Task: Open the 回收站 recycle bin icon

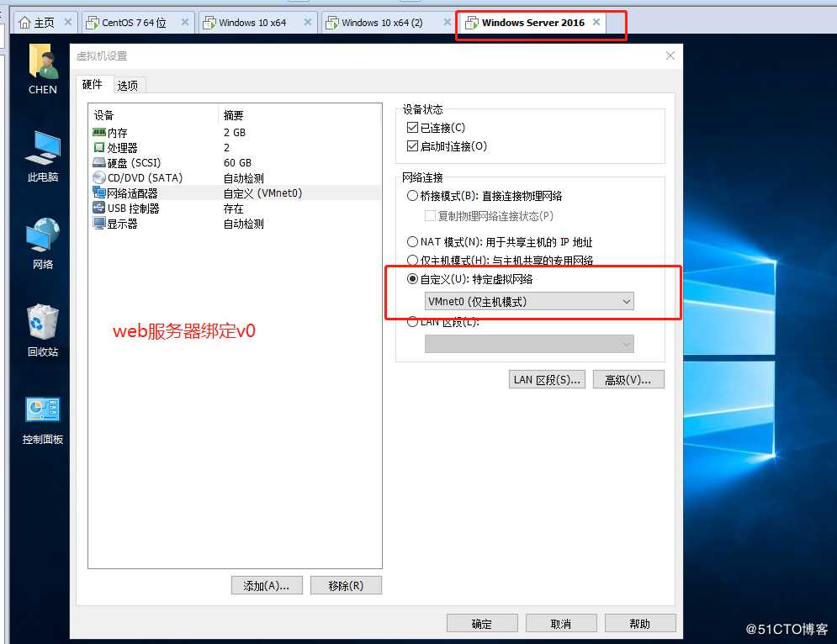Action: 43,322
